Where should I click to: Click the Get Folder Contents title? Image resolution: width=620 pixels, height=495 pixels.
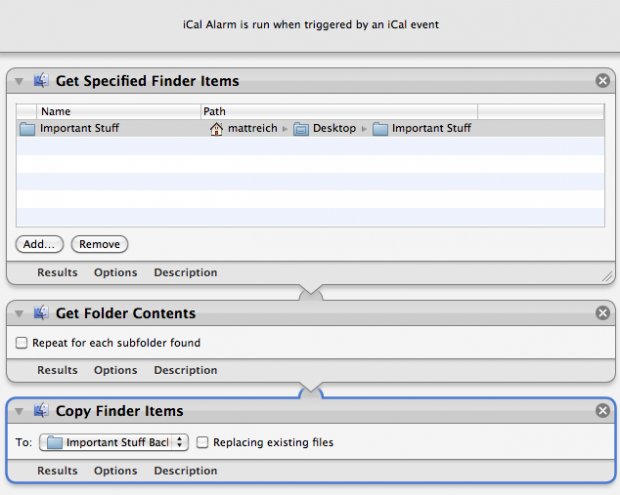(x=126, y=313)
